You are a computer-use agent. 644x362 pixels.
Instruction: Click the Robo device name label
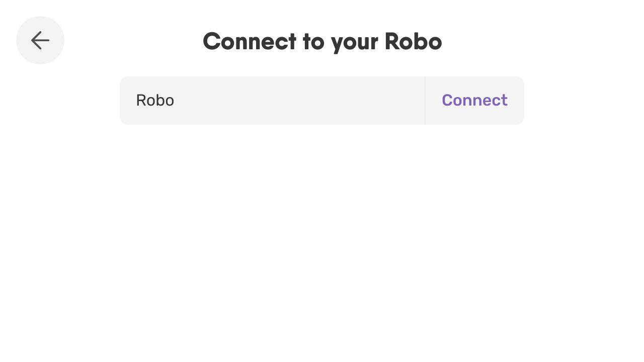click(155, 101)
